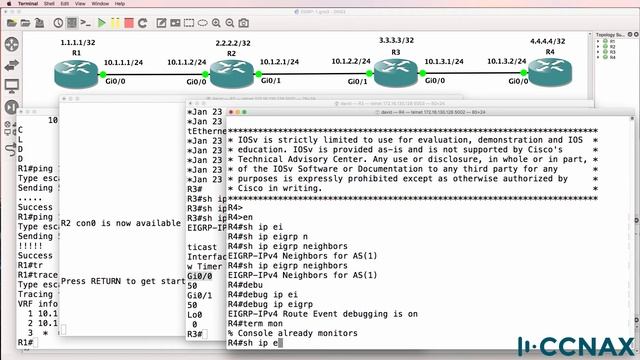The height and width of the screenshot is (360, 640).
Task: Open console to all devices icon
Action: 86,23
